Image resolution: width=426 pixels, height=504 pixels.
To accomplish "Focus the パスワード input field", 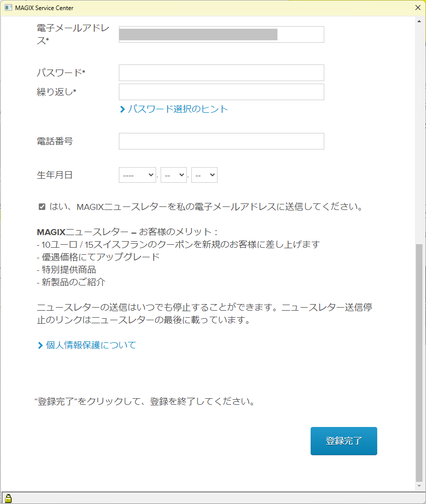I will click(x=222, y=73).
